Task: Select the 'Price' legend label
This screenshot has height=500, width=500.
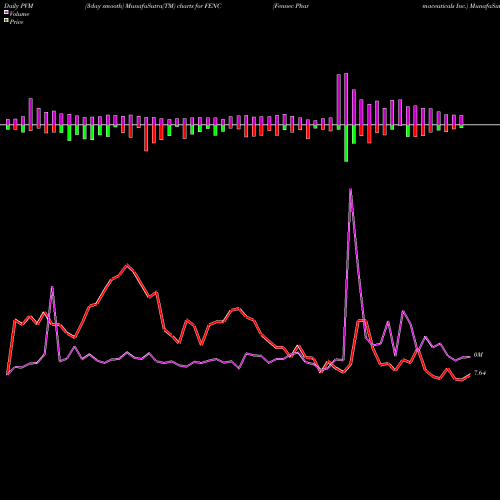Action: (x=16, y=22)
